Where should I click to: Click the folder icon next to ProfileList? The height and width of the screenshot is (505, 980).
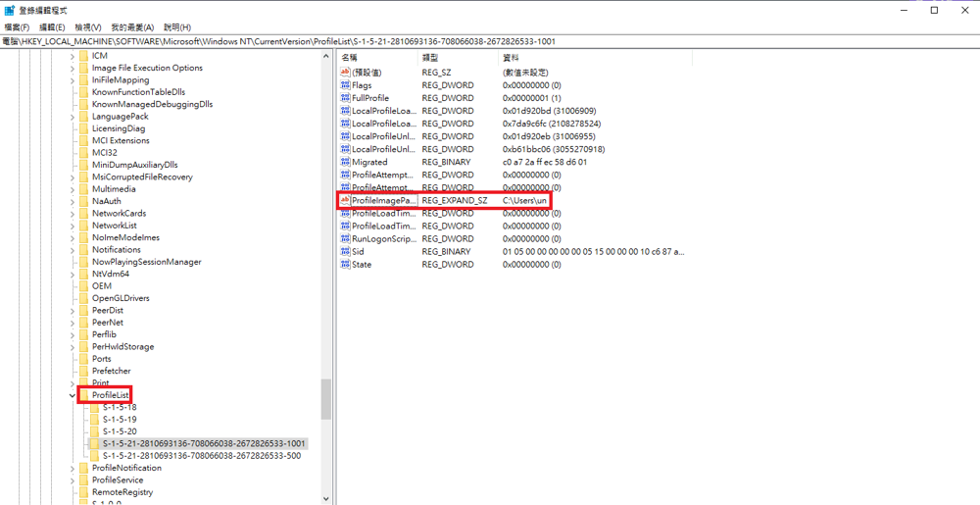point(84,395)
